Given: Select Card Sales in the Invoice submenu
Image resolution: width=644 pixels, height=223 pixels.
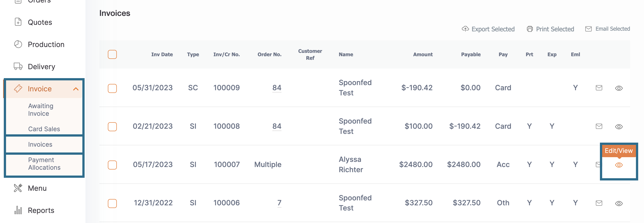Looking at the screenshot, I should pyautogui.click(x=44, y=129).
